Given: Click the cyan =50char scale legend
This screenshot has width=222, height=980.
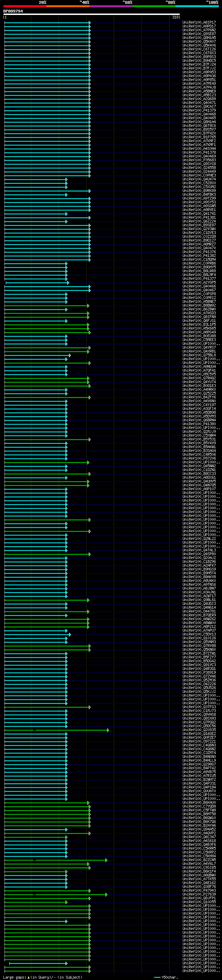Looking at the screenshot, I should (166, 977).
